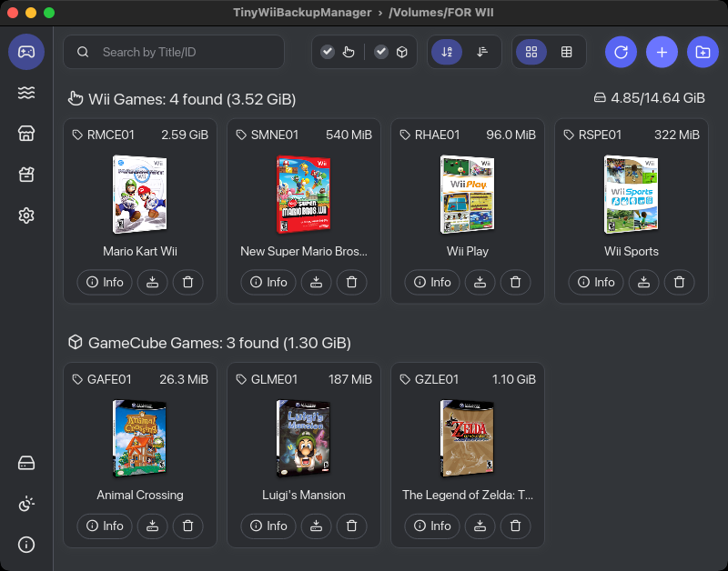This screenshot has width=728, height=571.
Task: Toggle dark and light theme
Action: (x=26, y=504)
